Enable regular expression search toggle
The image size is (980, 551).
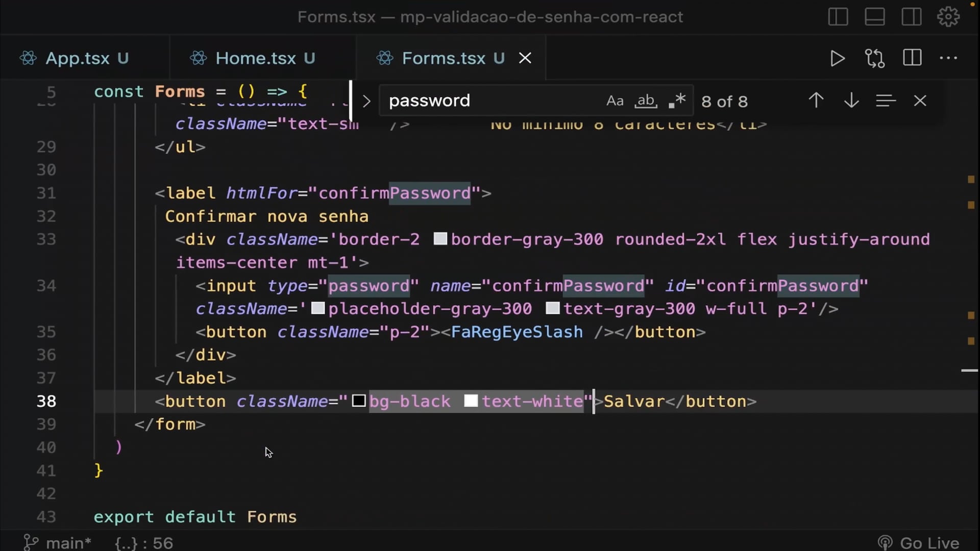tap(677, 101)
